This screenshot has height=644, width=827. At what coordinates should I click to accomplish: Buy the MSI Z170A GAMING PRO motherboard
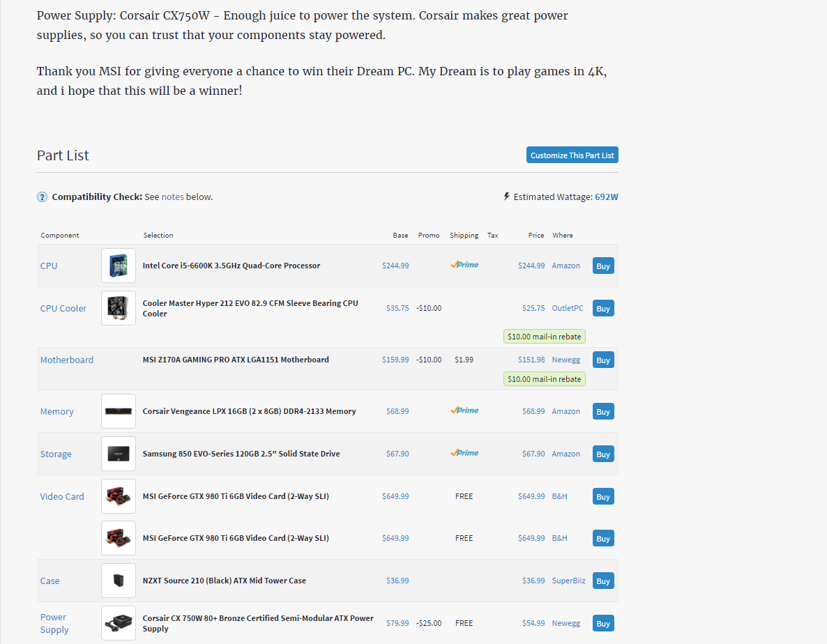pyautogui.click(x=603, y=360)
